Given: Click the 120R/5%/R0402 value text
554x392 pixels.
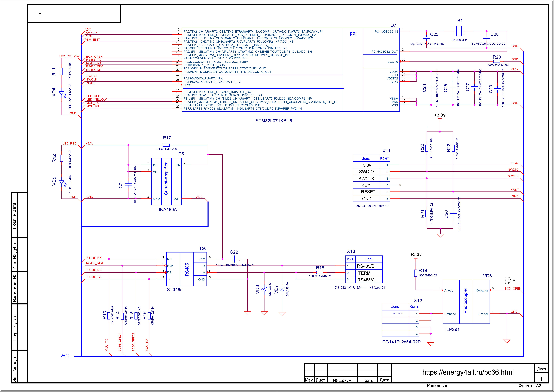Looking at the screenshot, I should (320, 276).
